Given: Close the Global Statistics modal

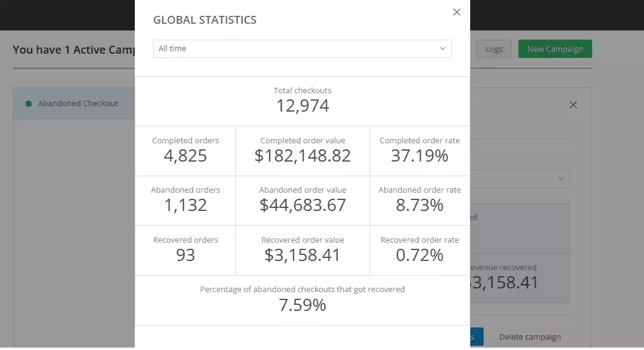Looking at the screenshot, I should point(457,12).
